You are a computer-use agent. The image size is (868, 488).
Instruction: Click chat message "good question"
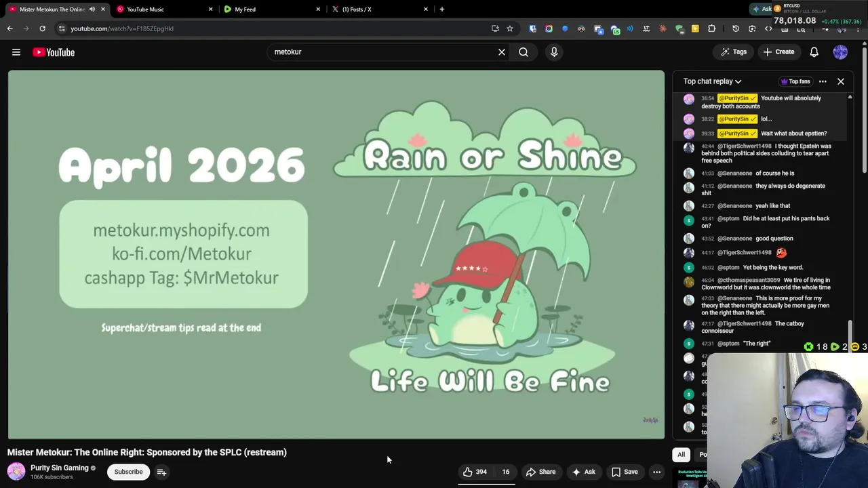point(774,239)
